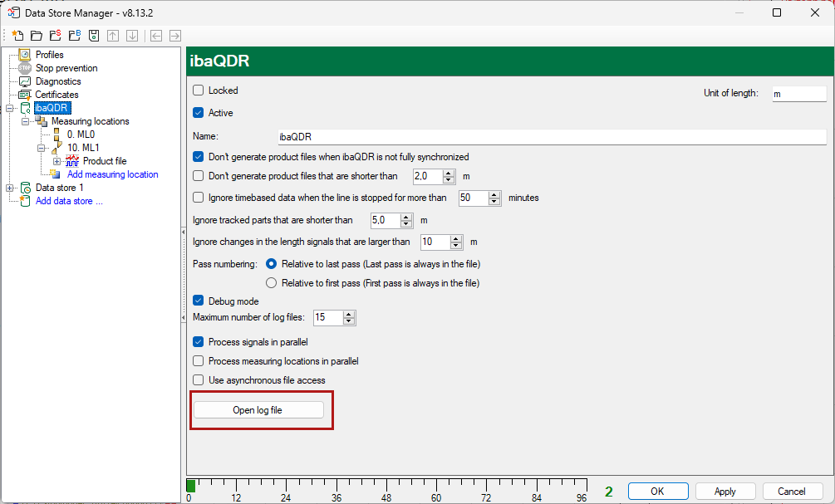Viewport: 835px width, 504px height.
Task: Select 'Relative to first pass' radio button
Action: tap(271, 282)
